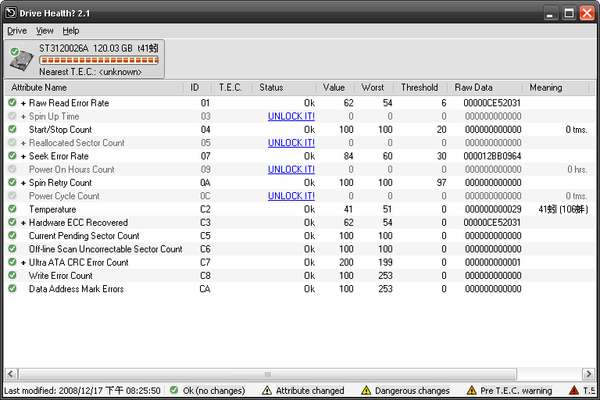Image resolution: width=600 pixels, height=400 pixels.
Task: Sort by the Threshold column header
Action: (x=421, y=88)
